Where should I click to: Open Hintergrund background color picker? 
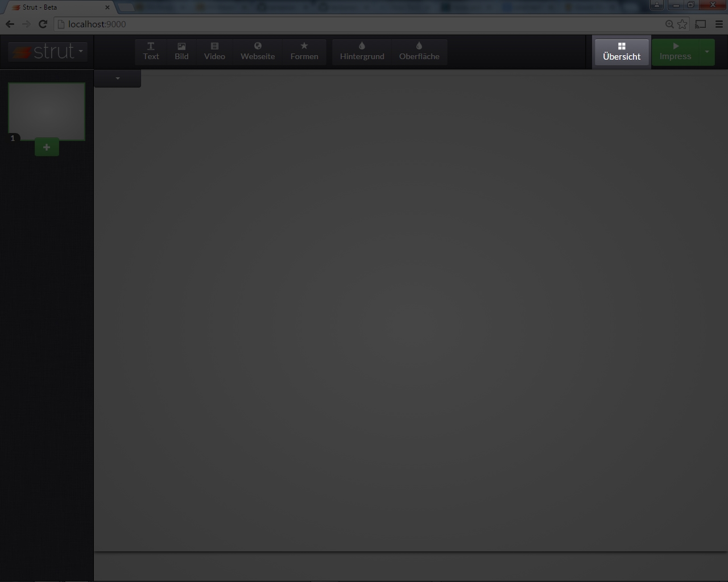click(x=362, y=51)
